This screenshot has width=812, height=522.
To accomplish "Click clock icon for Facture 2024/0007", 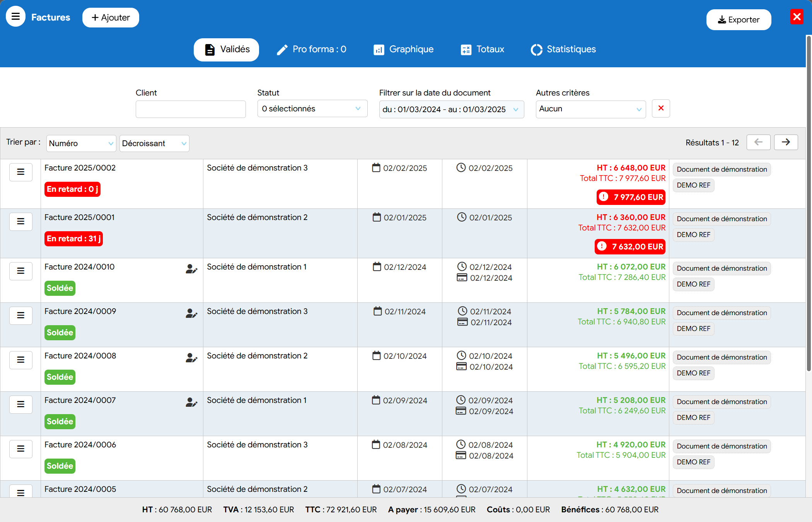I will [x=461, y=400].
